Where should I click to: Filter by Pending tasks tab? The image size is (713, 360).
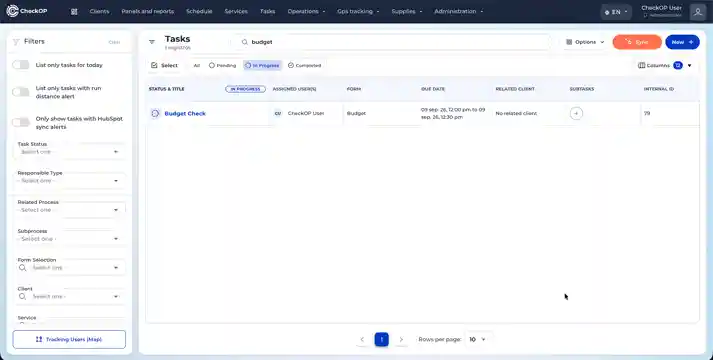(222, 65)
